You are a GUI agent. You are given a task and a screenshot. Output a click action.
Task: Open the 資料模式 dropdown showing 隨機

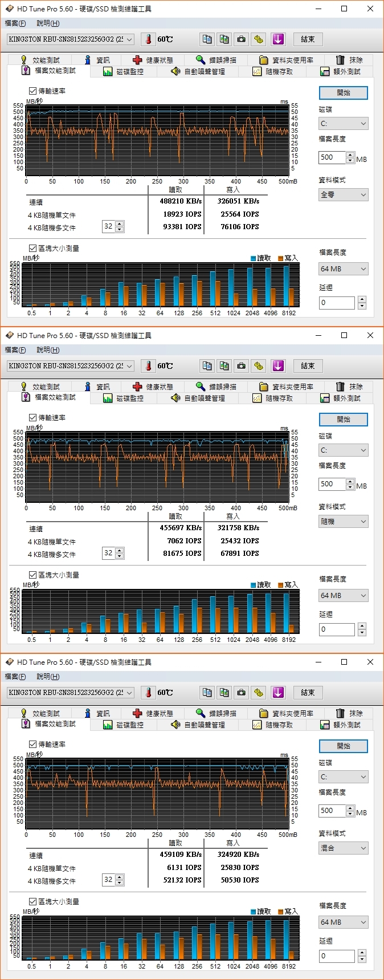coord(344,522)
